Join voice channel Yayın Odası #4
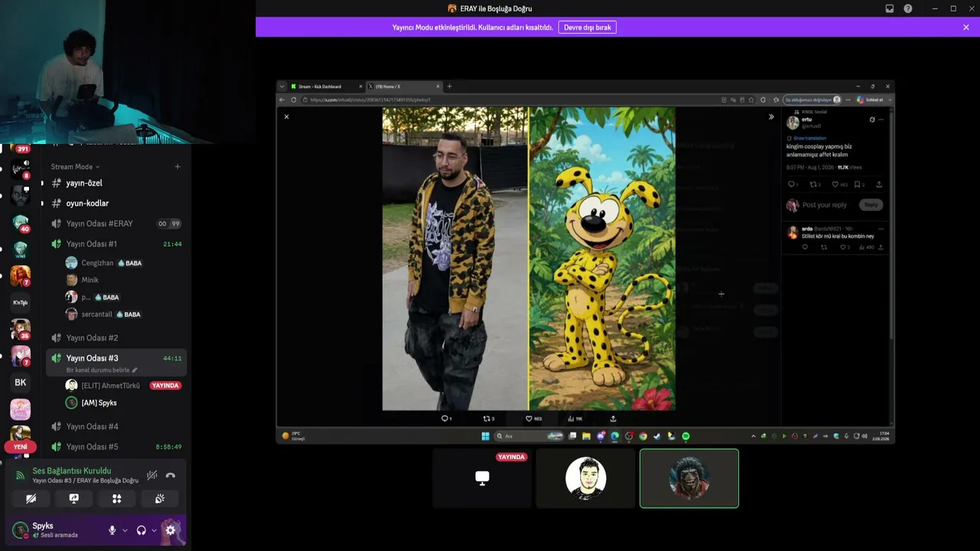980x551 pixels. pos(115,426)
